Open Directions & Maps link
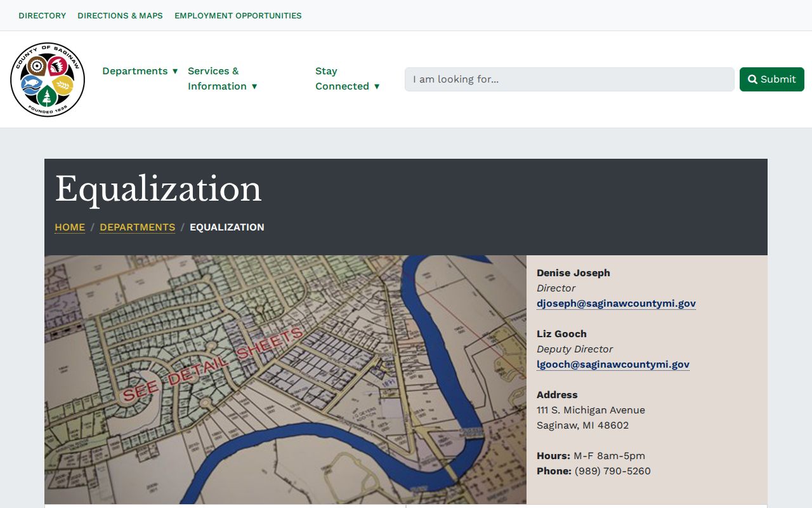Screen dimensions: 812x508 pyautogui.click(x=120, y=15)
